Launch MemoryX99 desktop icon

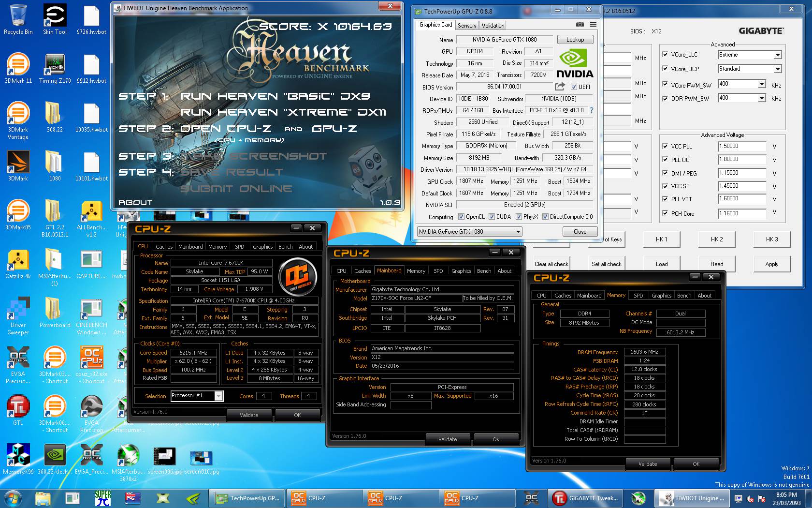[18, 459]
